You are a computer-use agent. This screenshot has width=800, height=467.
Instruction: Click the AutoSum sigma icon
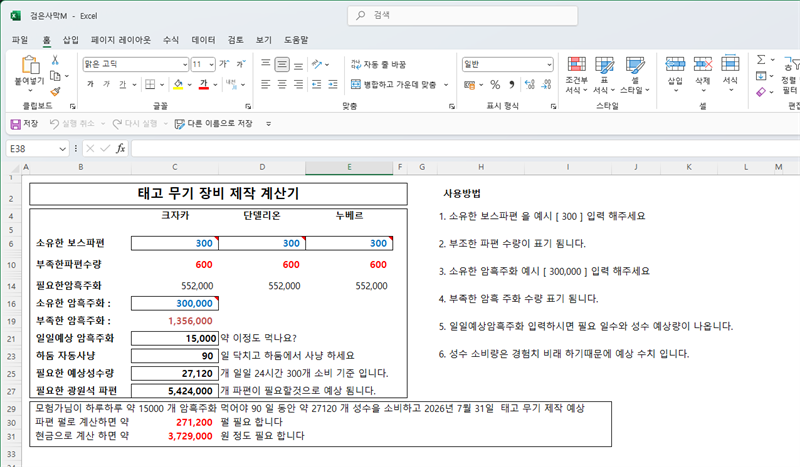[x=761, y=60]
